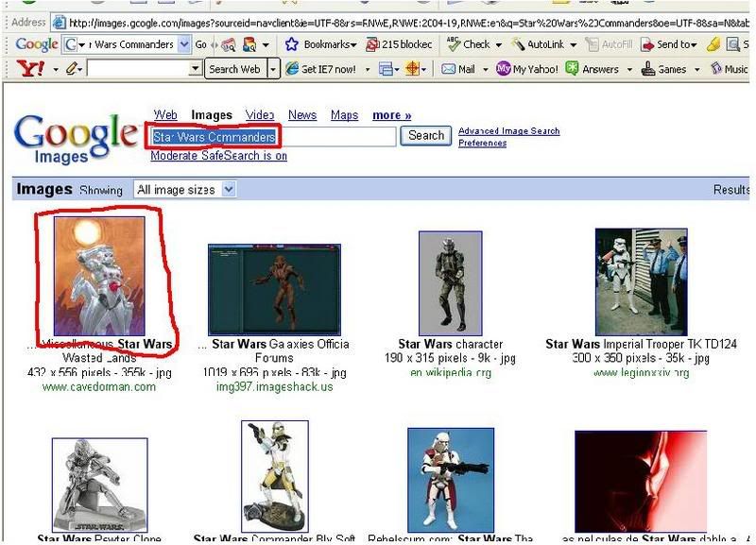
Task: Expand the Mail dropdown arrow
Action: (486, 70)
